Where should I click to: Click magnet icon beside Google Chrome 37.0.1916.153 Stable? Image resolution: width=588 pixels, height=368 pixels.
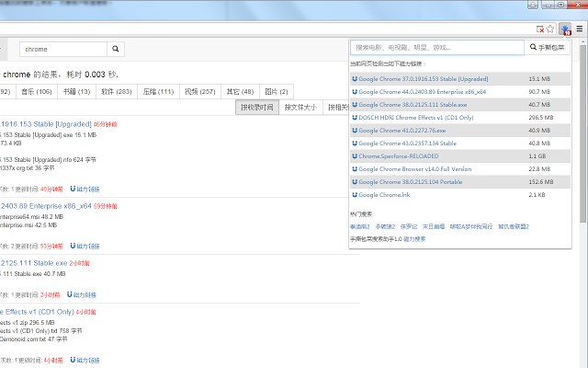point(355,79)
